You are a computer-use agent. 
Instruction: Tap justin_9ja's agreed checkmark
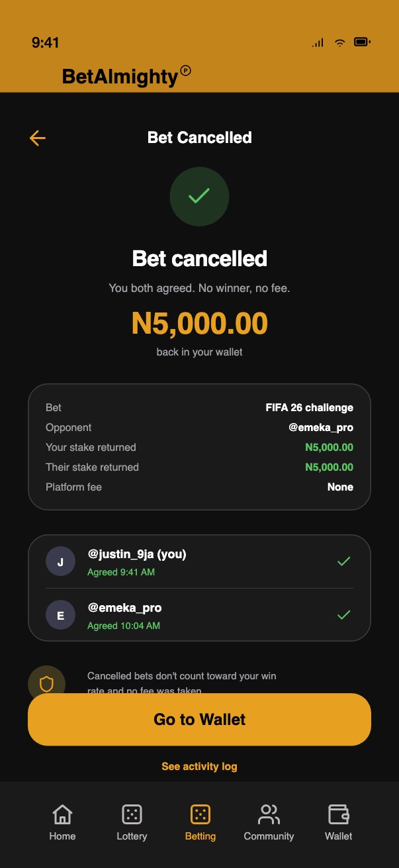click(x=343, y=561)
